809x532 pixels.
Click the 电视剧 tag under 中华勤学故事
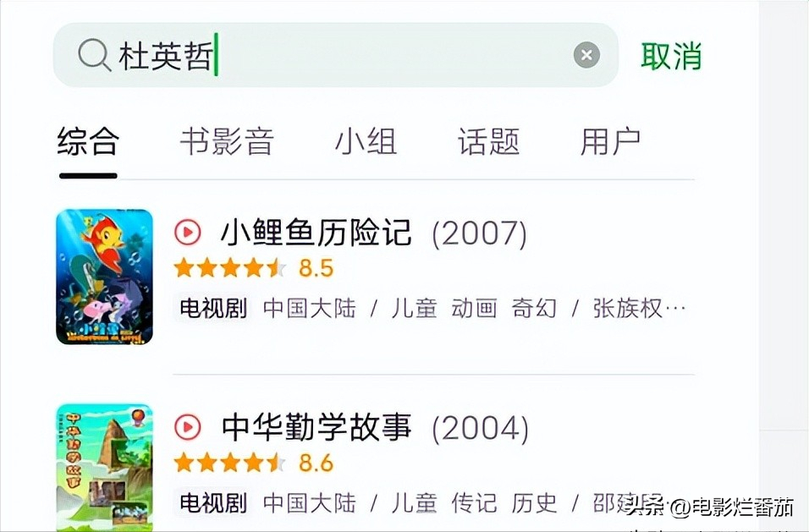click(x=212, y=502)
